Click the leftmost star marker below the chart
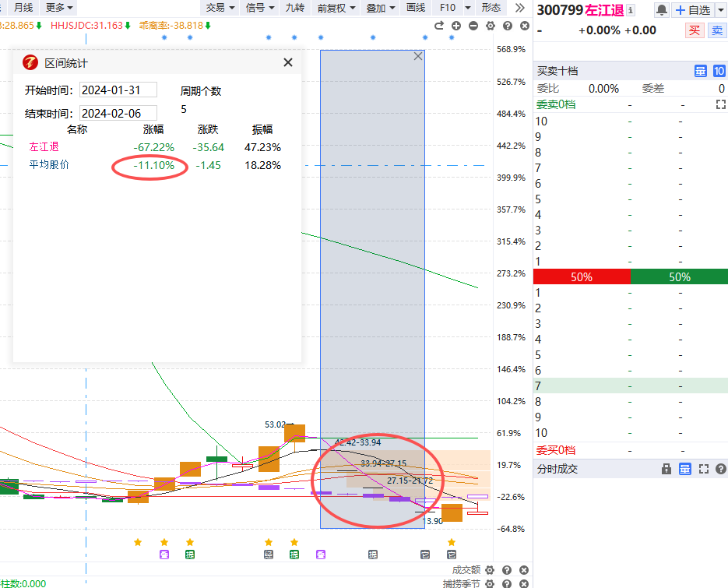This screenshot has height=588, width=728. pos(138,542)
